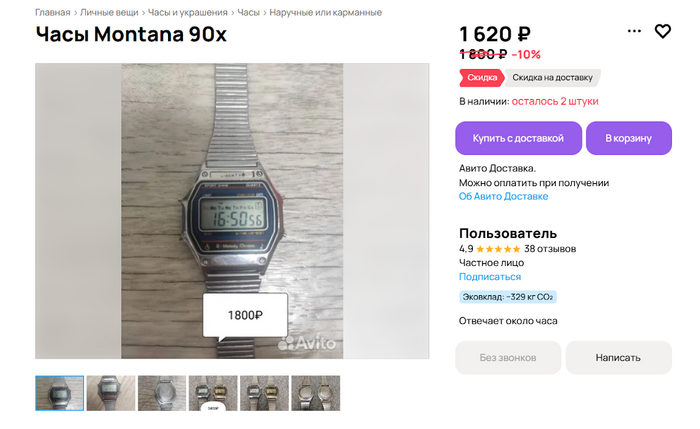The image size is (700, 429).
Task: Select second watch photo thumbnail
Action: coord(111,393)
